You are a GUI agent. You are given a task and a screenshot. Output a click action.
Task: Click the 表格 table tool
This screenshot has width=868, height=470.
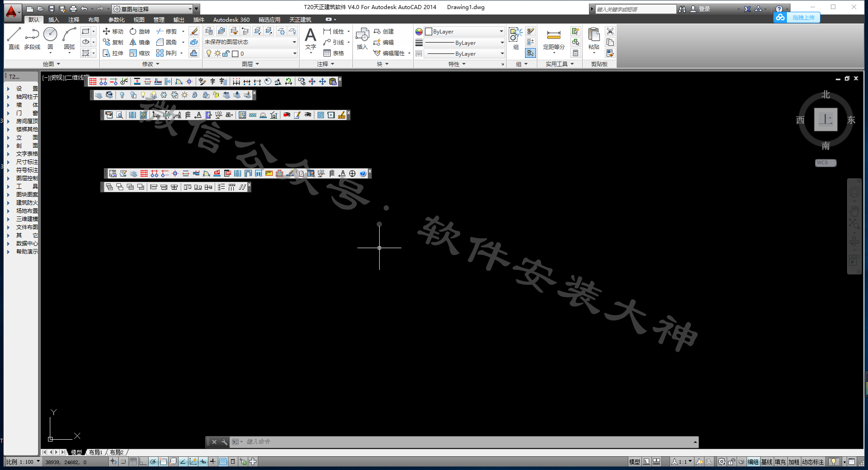tap(334, 53)
